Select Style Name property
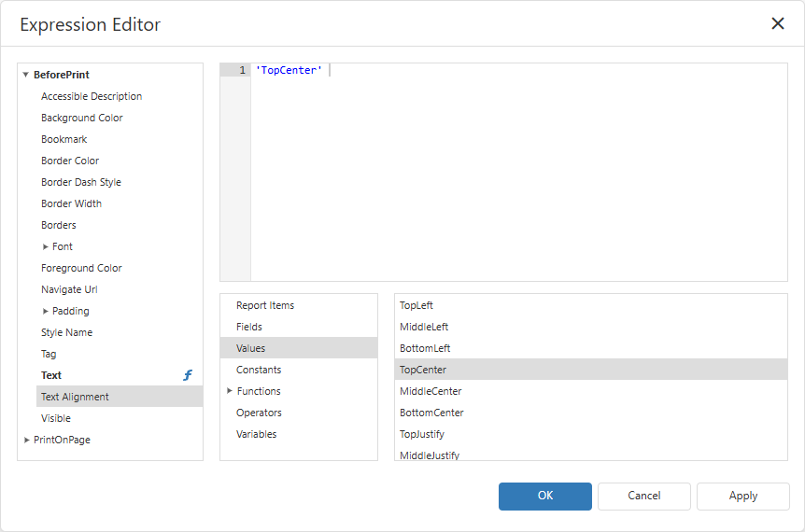Screen dimensions: 805x532 click(x=66, y=332)
